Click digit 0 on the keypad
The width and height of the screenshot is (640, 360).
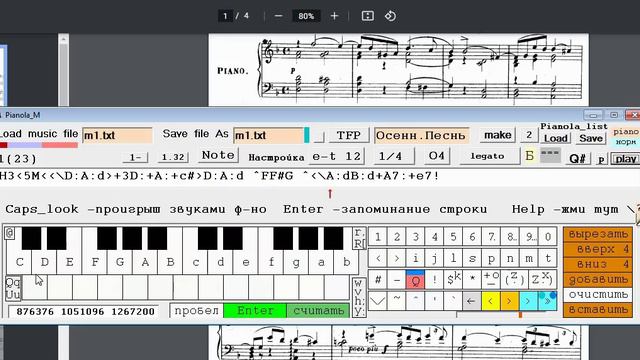548,237
